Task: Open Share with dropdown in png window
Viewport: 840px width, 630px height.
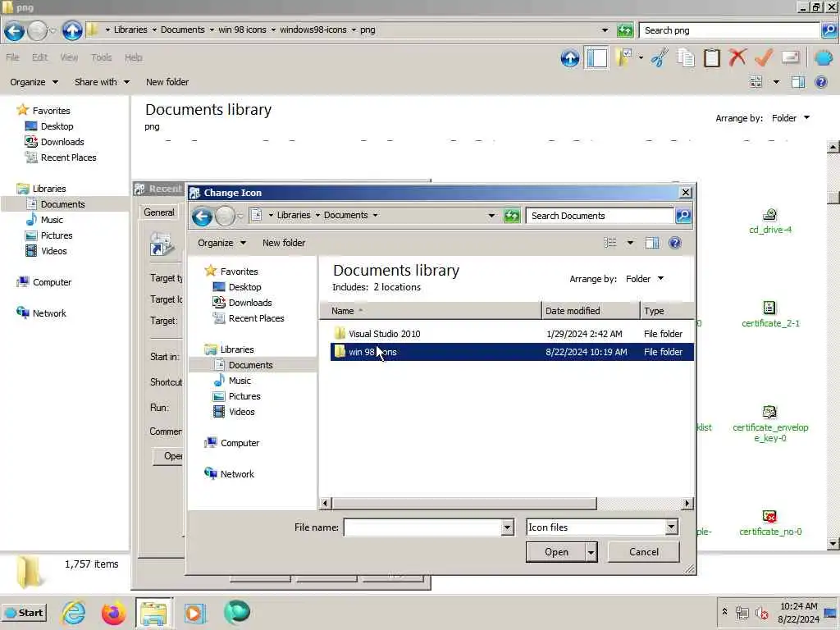Action: (102, 82)
